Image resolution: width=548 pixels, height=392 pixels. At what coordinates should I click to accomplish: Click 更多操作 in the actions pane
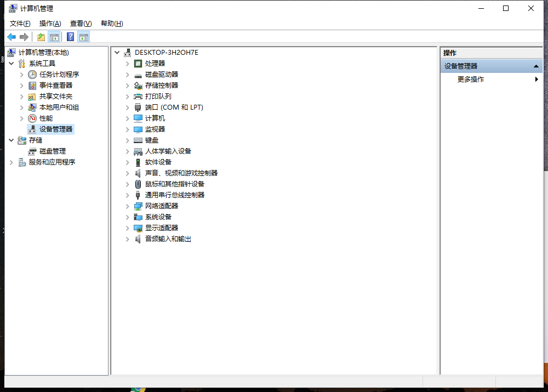click(x=471, y=79)
